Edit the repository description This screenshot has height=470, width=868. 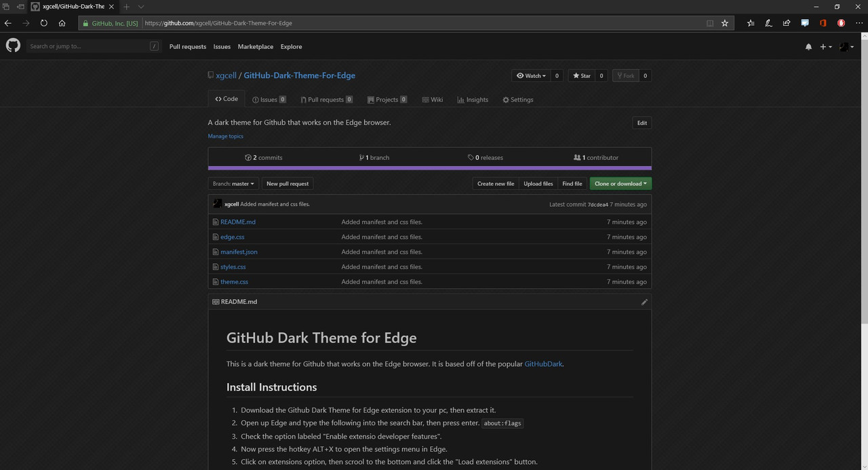[642, 123]
